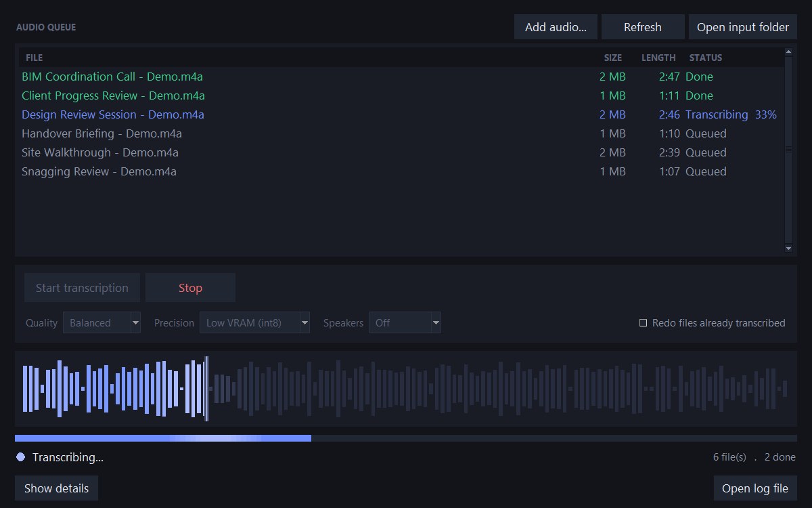The width and height of the screenshot is (812, 508).
Task: Click the FILE column header
Action: [x=35, y=58]
